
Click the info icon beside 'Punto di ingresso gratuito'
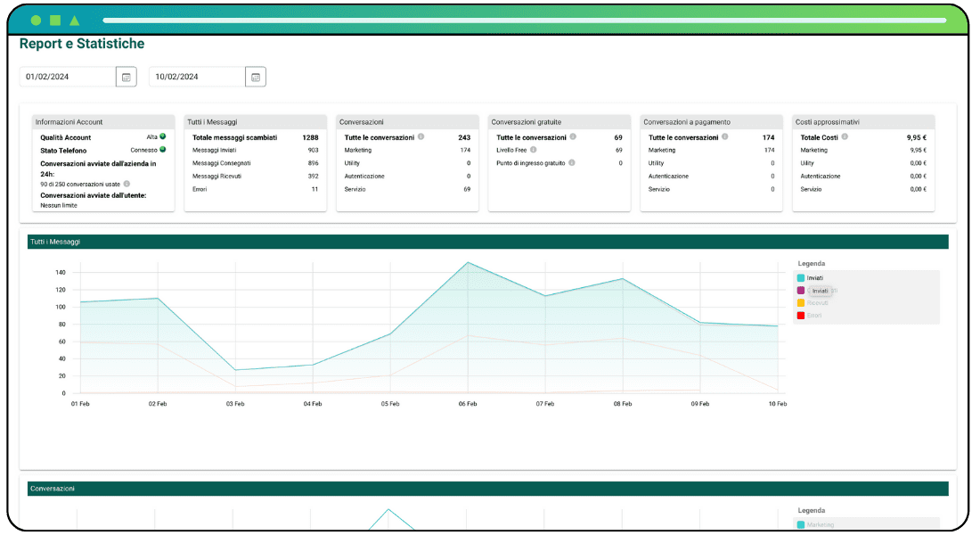(572, 162)
